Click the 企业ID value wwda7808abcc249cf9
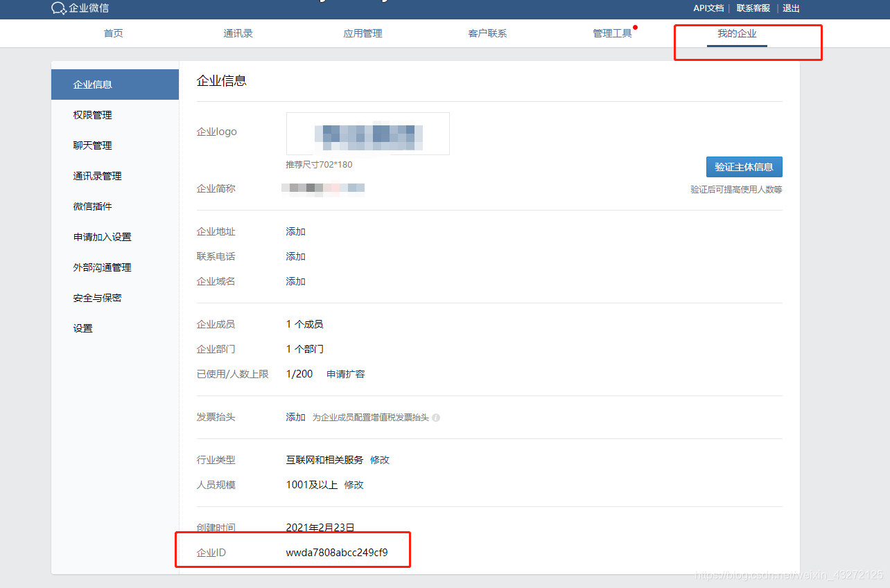 337,553
